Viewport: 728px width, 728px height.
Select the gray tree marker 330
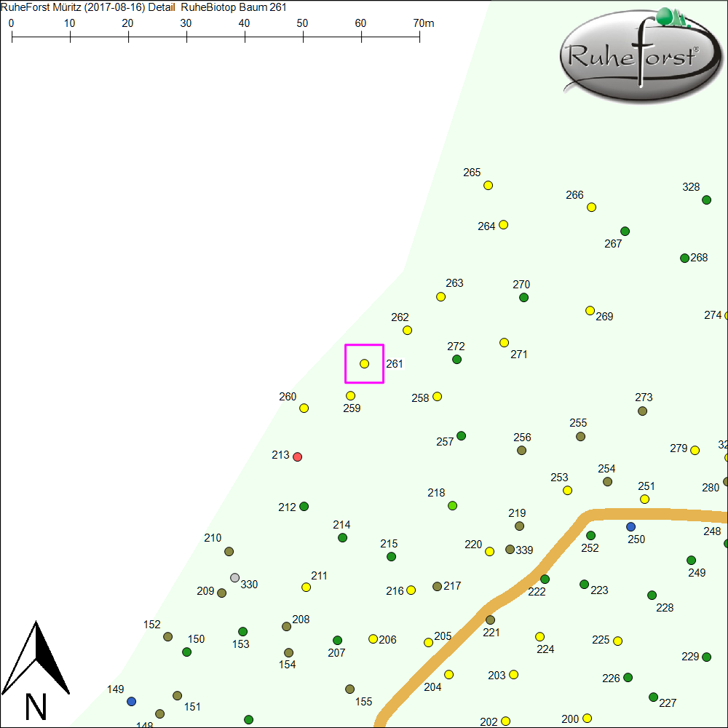coord(234,577)
